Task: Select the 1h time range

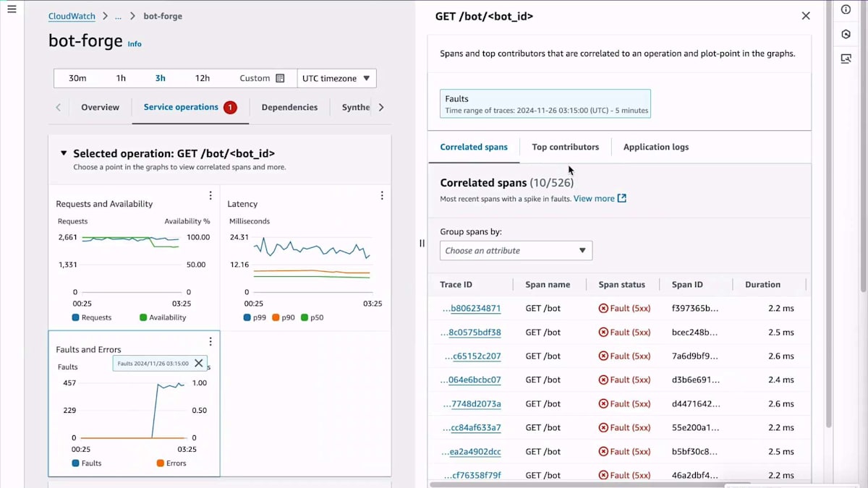Action: (x=121, y=78)
